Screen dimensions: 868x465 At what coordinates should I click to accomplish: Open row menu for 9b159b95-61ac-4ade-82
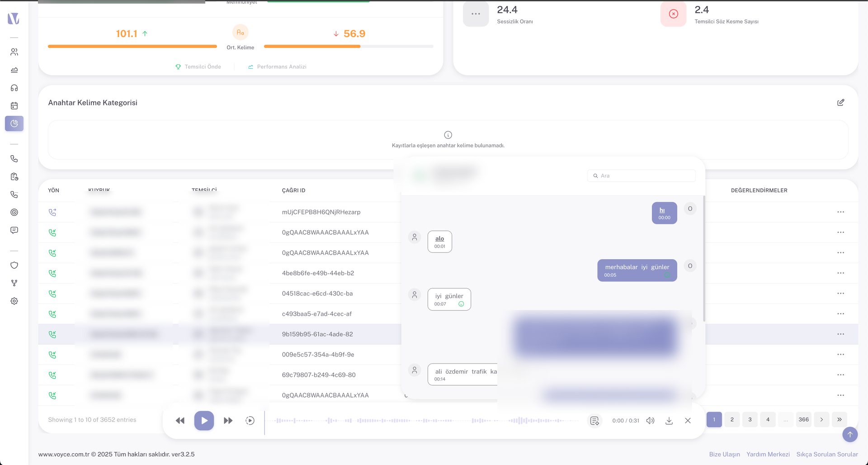pyautogui.click(x=840, y=334)
